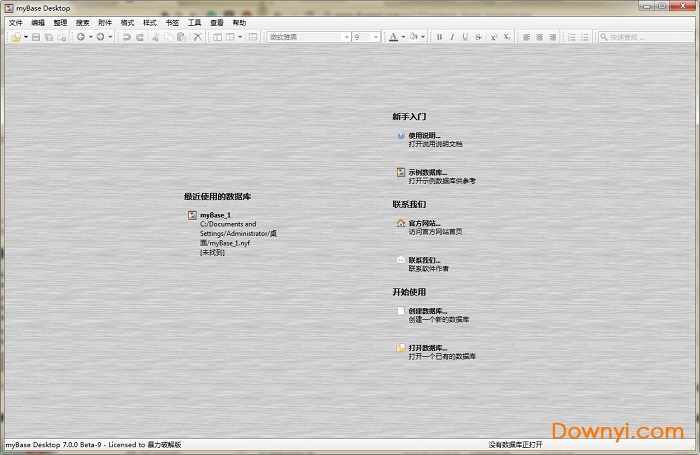Click the Copy toolbar icon
The image size is (700, 455).
coord(168,37)
